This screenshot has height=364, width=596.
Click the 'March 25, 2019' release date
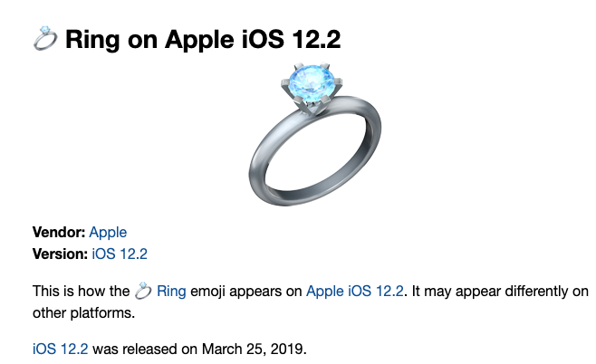click(x=268, y=348)
